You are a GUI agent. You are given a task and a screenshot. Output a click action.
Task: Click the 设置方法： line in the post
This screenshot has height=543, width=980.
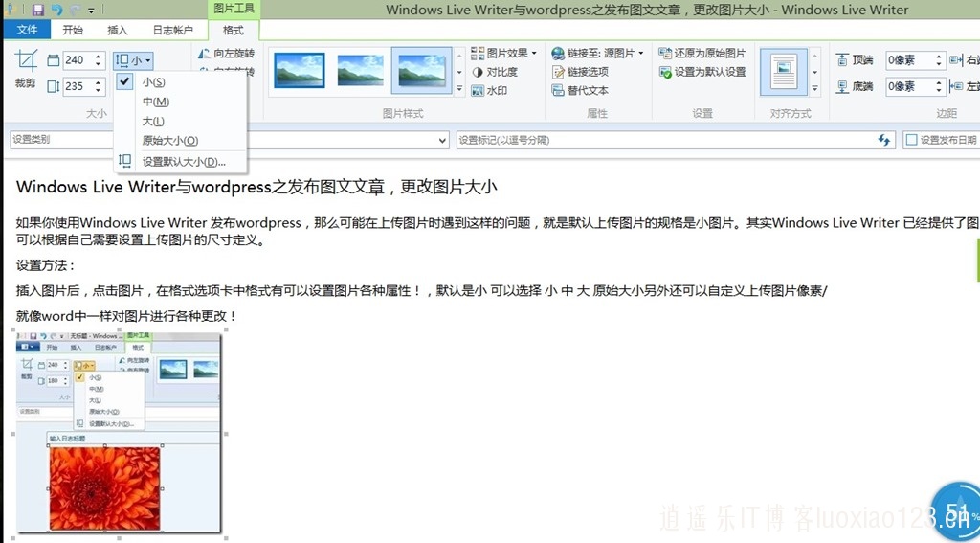(x=46, y=266)
